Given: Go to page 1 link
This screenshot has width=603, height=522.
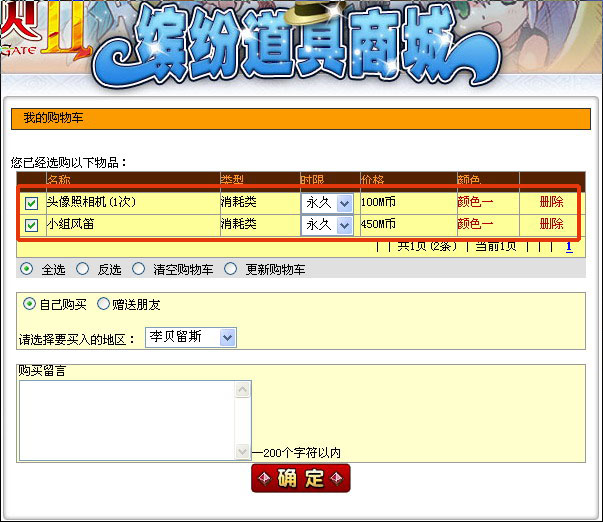Looking at the screenshot, I should click(x=569, y=246).
